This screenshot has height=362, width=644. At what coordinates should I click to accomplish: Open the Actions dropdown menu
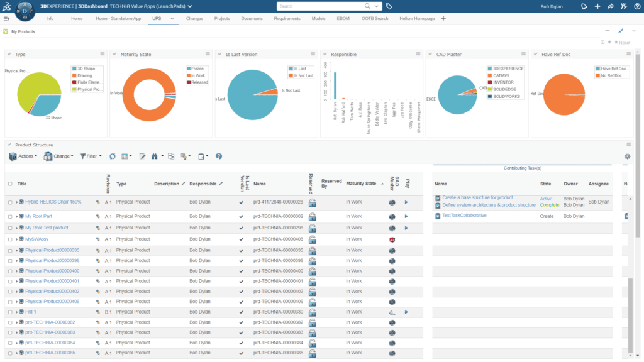point(23,156)
